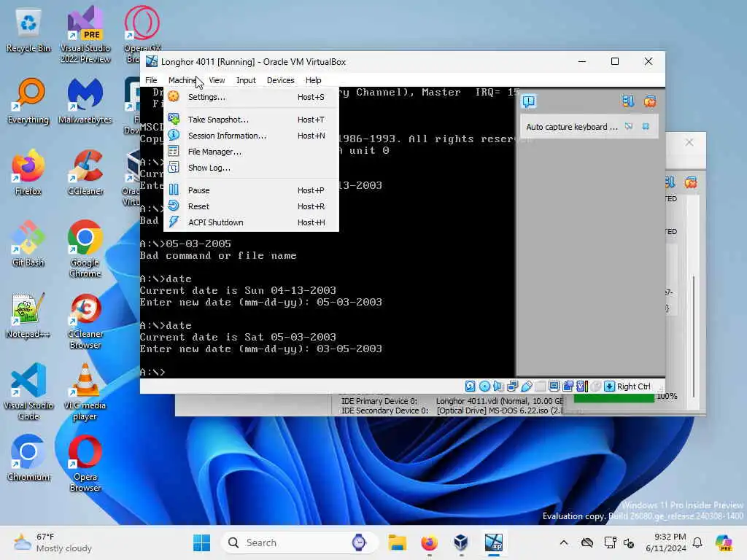The image size is (747, 560).
Task: Open the Help menu in VirtualBox
Action: [313, 80]
